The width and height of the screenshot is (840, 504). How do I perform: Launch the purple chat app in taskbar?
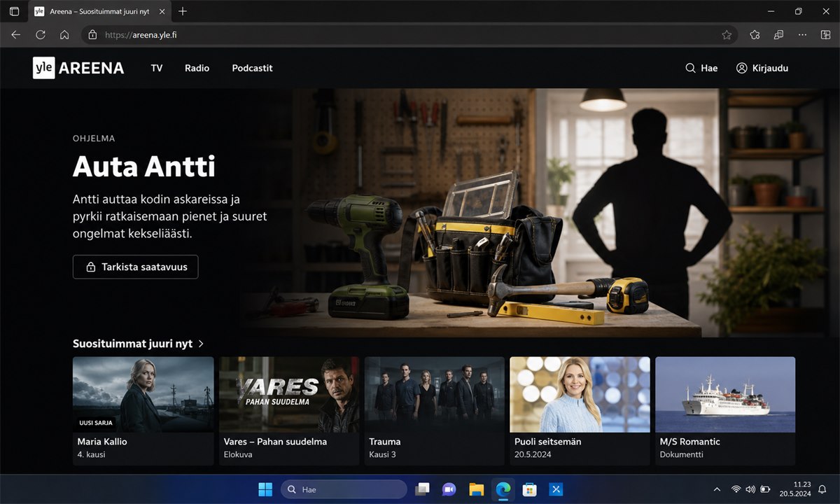[449, 489]
